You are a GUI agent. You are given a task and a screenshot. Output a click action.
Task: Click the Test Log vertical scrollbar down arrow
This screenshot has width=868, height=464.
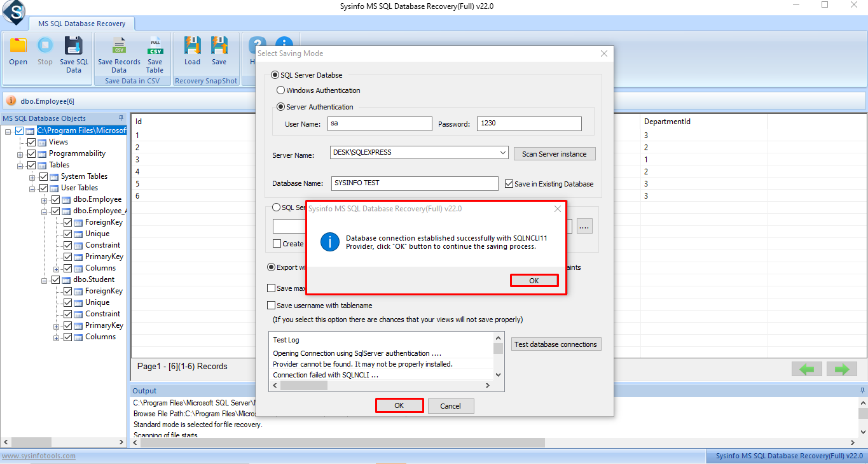pyautogui.click(x=499, y=376)
